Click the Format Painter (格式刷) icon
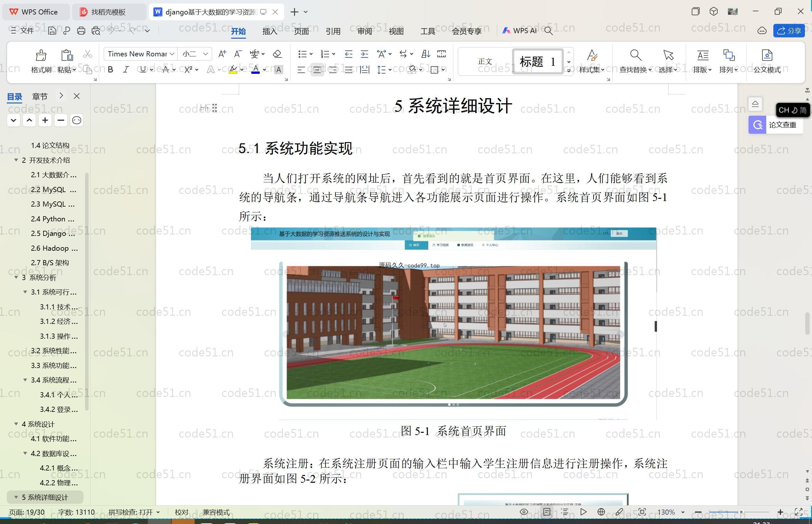This screenshot has width=812, height=524. (x=41, y=56)
